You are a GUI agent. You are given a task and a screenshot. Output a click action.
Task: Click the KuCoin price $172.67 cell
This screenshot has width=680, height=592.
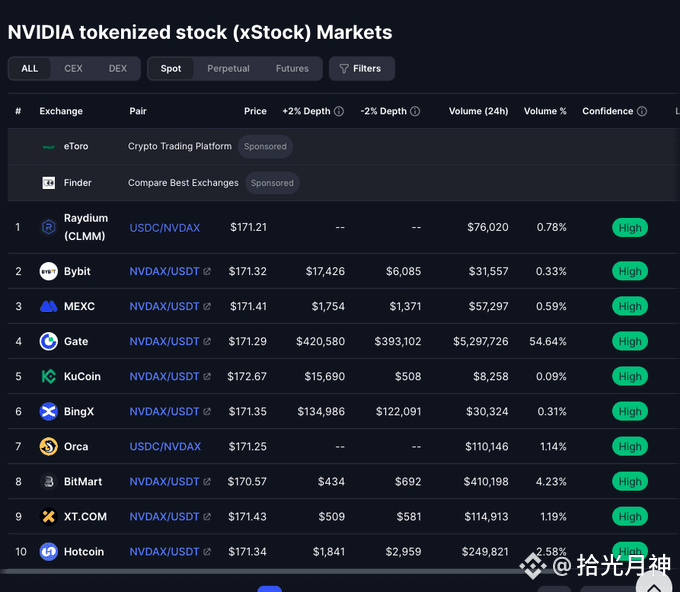(x=247, y=376)
